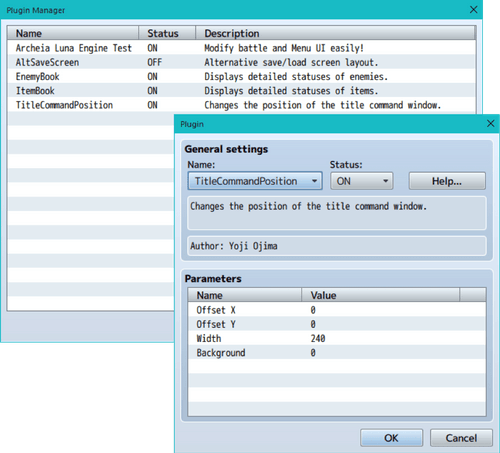This screenshot has width=500, height=453.
Task: Confirm with the OK button
Action: click(x=391, y=438)
